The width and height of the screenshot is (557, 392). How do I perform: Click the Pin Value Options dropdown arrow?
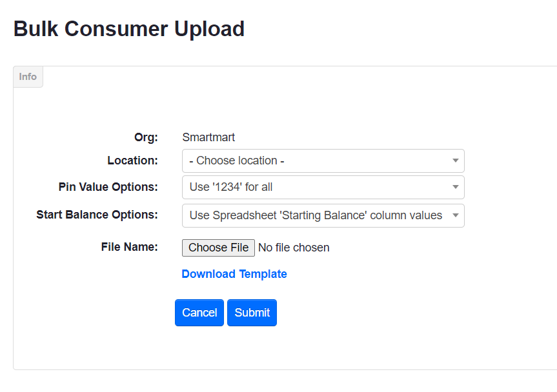456,187
